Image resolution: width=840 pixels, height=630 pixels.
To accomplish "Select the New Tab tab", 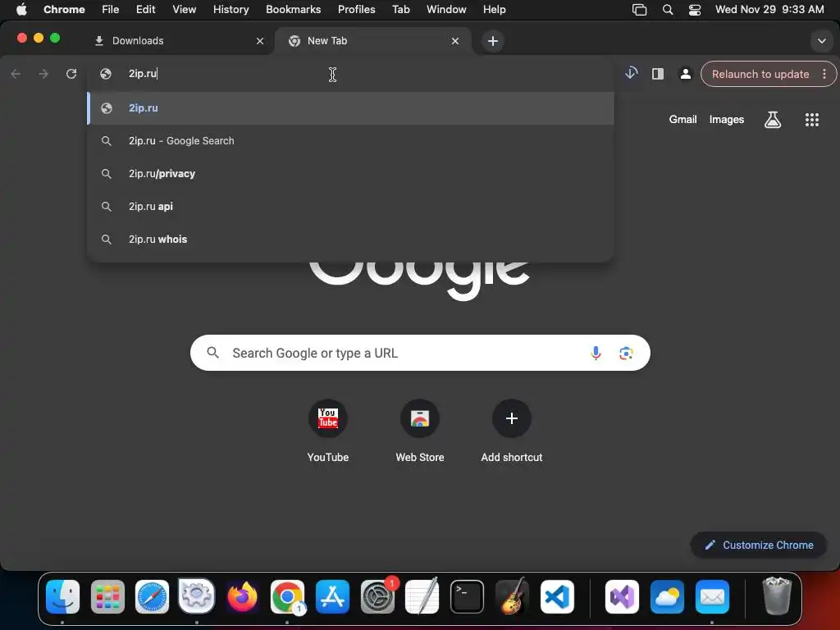I will (373, 41).
